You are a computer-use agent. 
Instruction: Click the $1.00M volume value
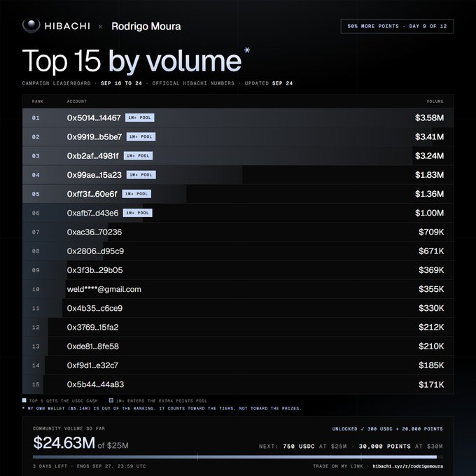click(x=429, y=213)
